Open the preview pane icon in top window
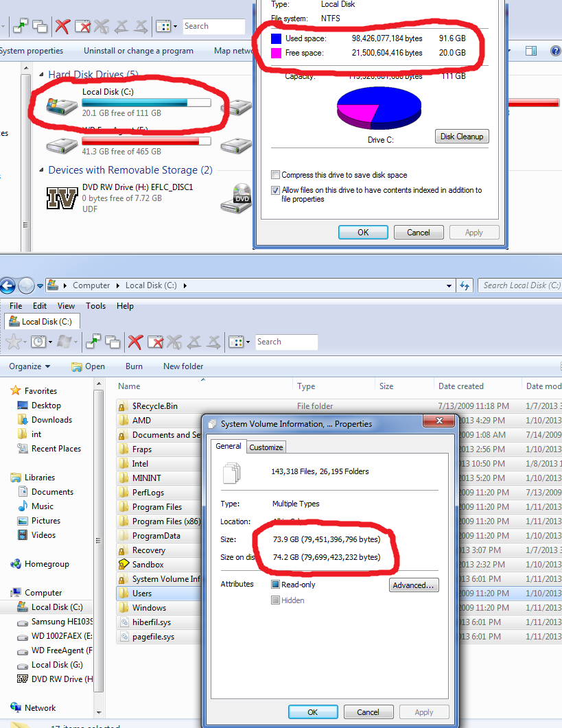 [x=531, y=51]
